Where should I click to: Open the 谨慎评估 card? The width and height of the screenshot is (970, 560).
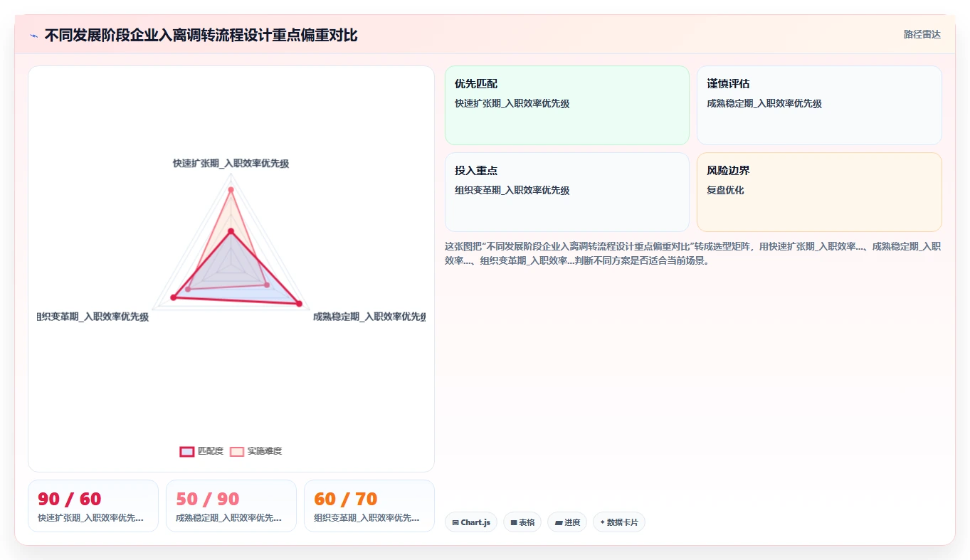[819, 105]
